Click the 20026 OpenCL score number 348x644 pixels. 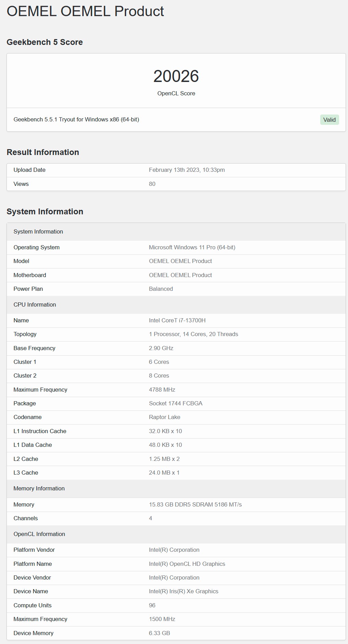tap(176, 76)
